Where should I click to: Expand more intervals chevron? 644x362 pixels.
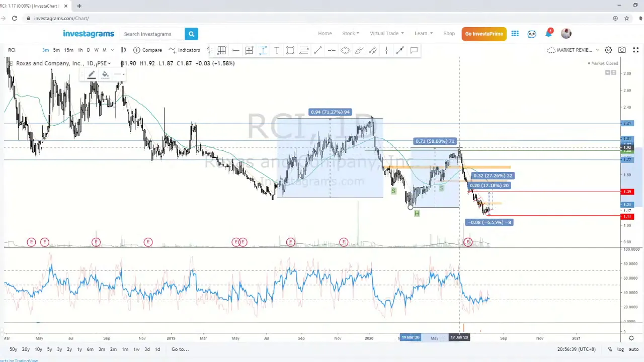point(112,50)
